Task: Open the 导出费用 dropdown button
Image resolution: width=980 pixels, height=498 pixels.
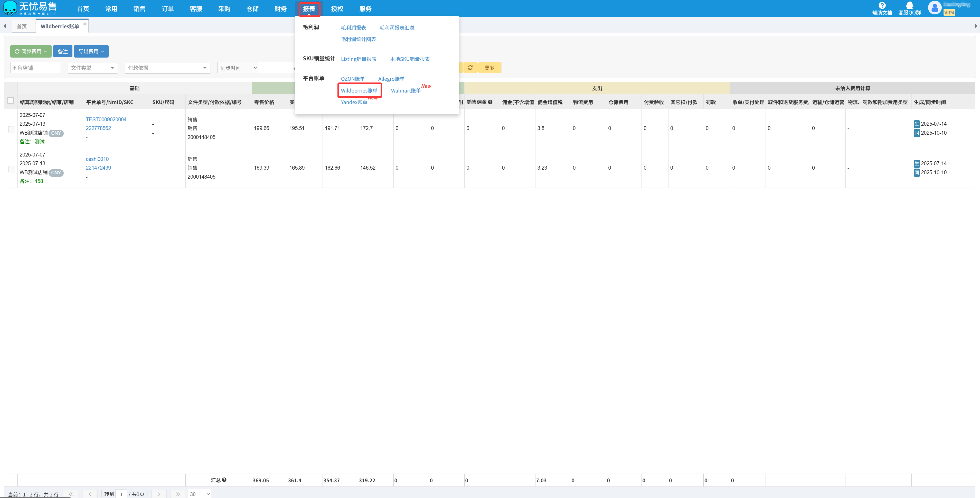Action: [x=91, y=51]
